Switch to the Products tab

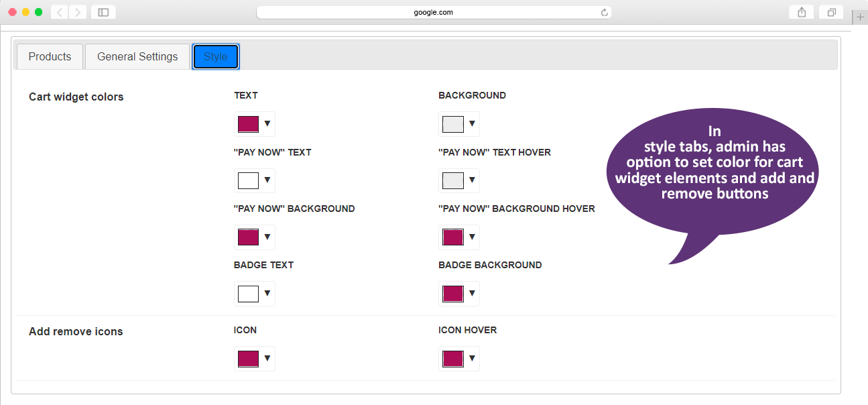coord(50,57)
